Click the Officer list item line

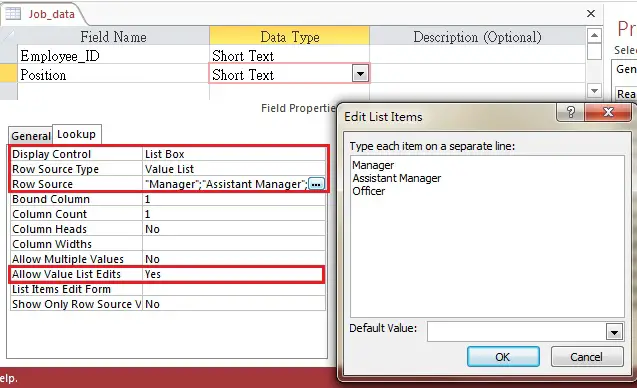pos(368,191)
